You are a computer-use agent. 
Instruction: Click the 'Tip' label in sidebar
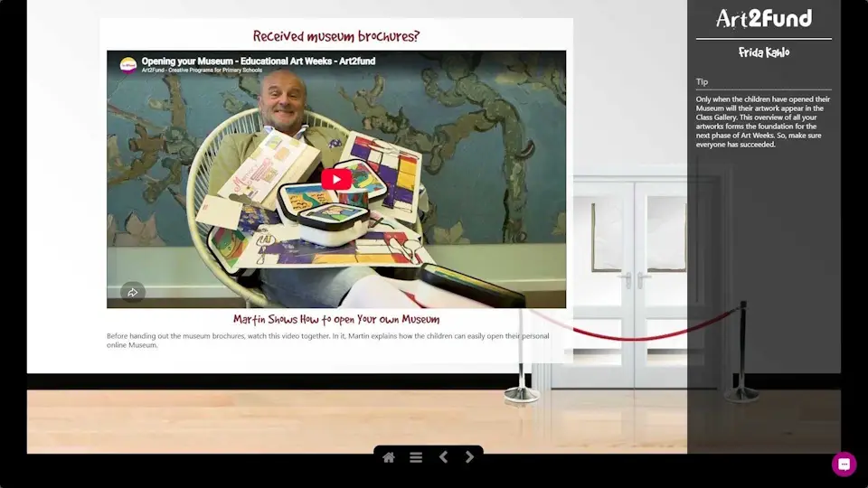click(x=702, y=82)
